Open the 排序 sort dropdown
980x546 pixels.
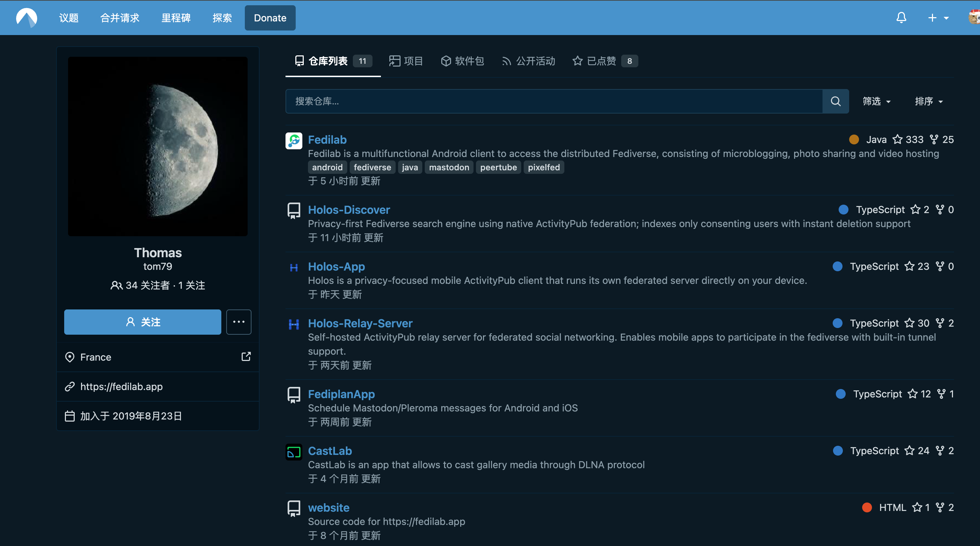tap(928, 102)
